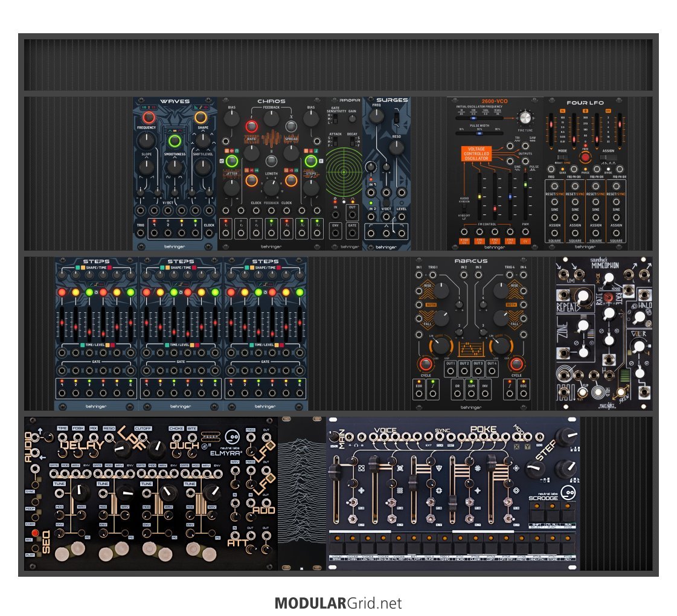Click the SKEW button on Mimeophon
The width and height of the screenshot is (677, 616).
click(x=620, y=393)
